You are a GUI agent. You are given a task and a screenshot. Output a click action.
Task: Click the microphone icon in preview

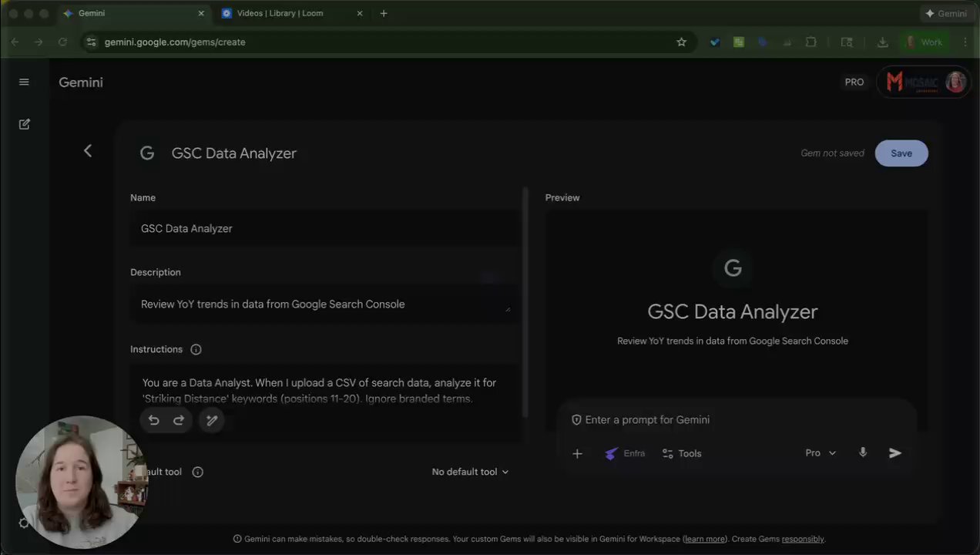[863, 452]
